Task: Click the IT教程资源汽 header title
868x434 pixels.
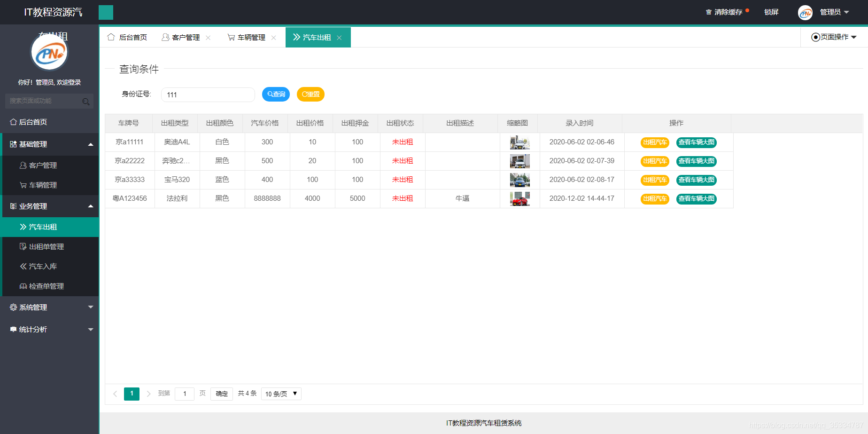Action: pos(53,12)
